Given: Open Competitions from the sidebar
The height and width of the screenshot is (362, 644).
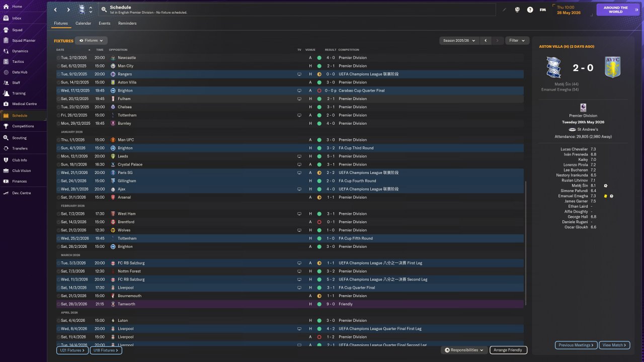Looking at the screenshot, I should 23,126.
